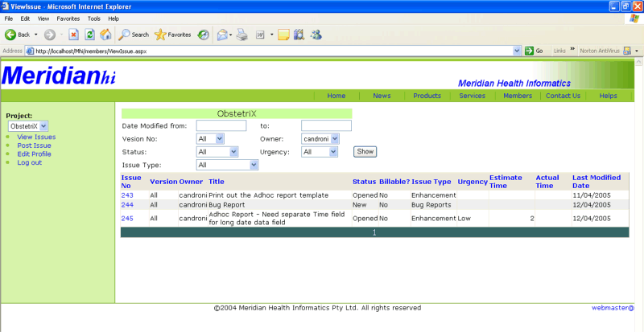Viewport: 644px width, 332px height.
Task: Click the browser Back button
Action: coord(18,35)
